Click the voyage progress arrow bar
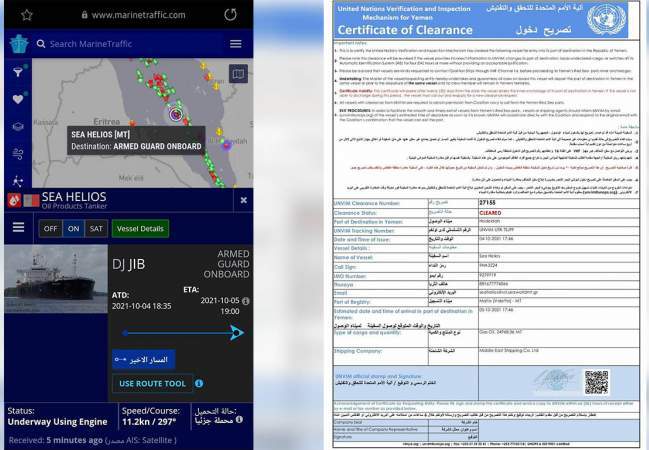649x450 pixels. (183, 332)
